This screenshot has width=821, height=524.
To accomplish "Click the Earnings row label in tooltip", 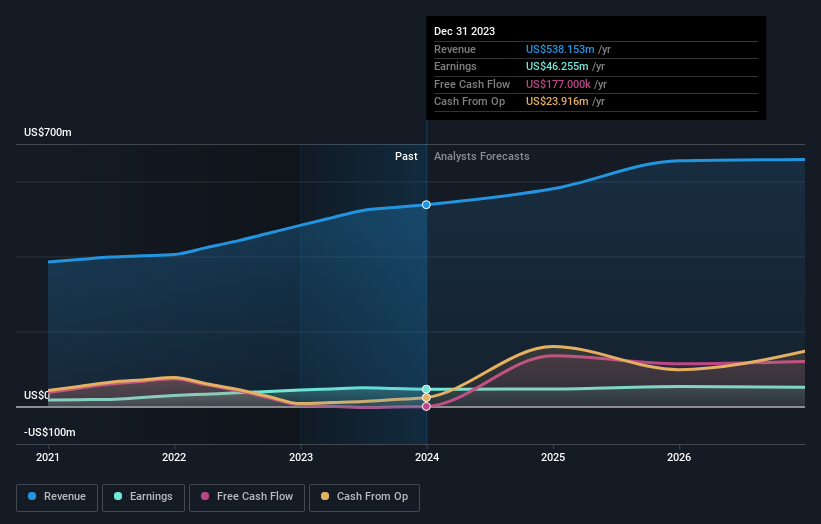I will point(455,66).
